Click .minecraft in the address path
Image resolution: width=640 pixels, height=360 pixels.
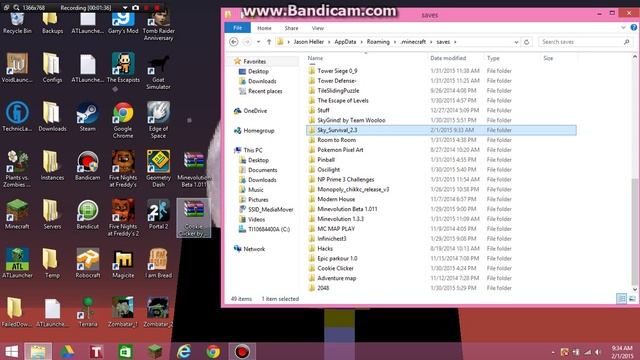coord(413,42)
